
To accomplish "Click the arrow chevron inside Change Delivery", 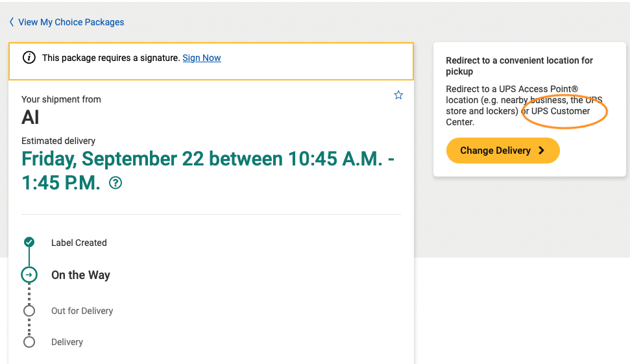I will click(541, 151).
